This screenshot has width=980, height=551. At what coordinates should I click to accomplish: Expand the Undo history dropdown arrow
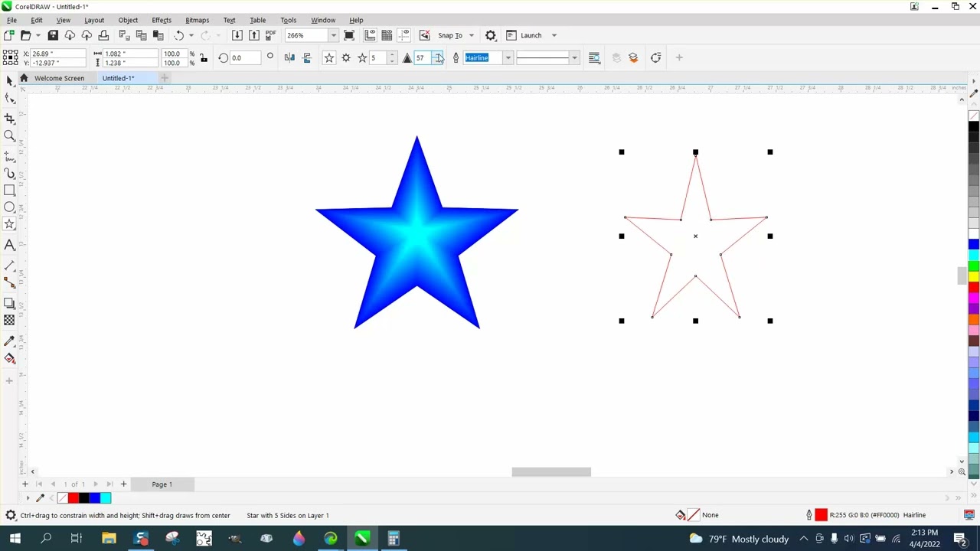click(191, 35)
